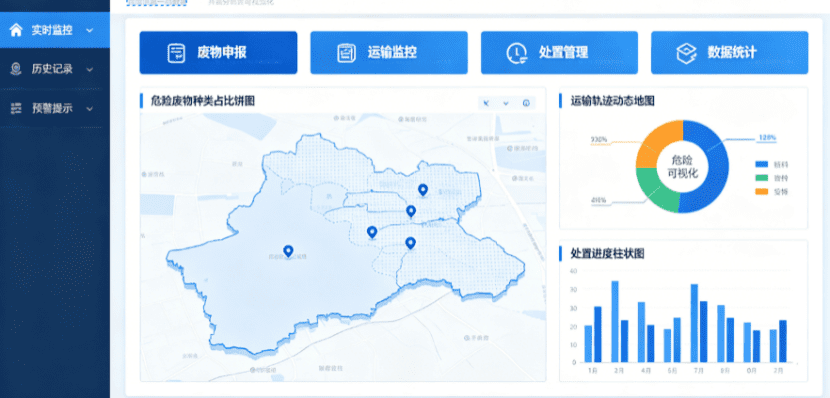Click the 10 value on the bar chart axis

(573, 345)
